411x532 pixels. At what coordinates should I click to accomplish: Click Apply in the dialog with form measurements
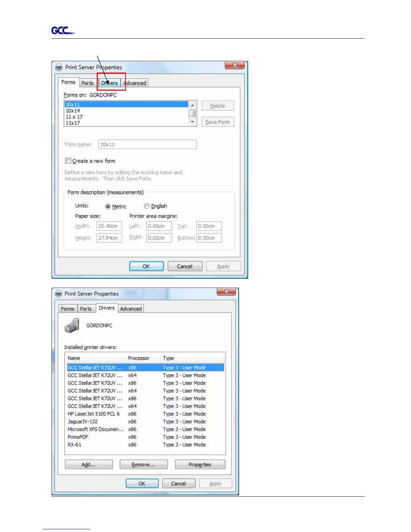[x=223, y=266]
